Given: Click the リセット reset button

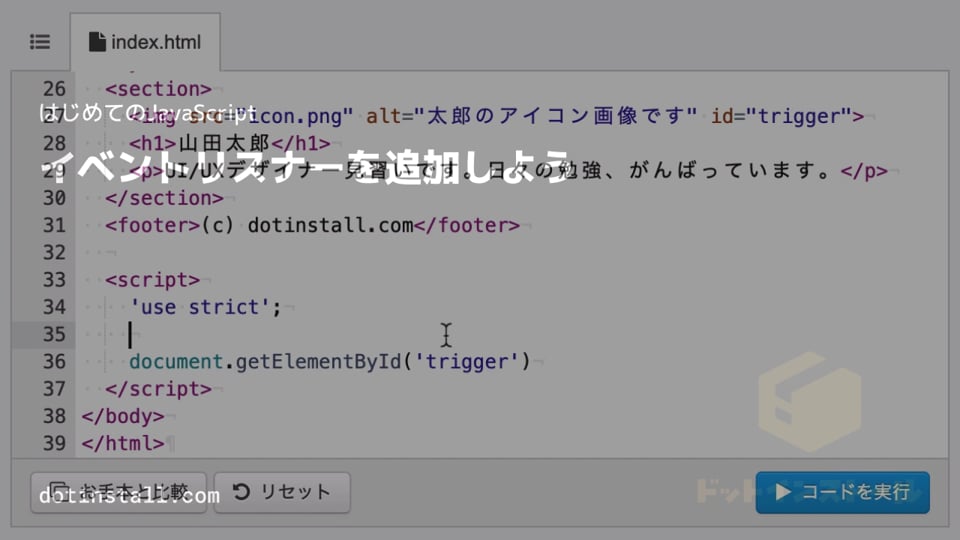Looking at the screenshot, I should click(282, 492).
